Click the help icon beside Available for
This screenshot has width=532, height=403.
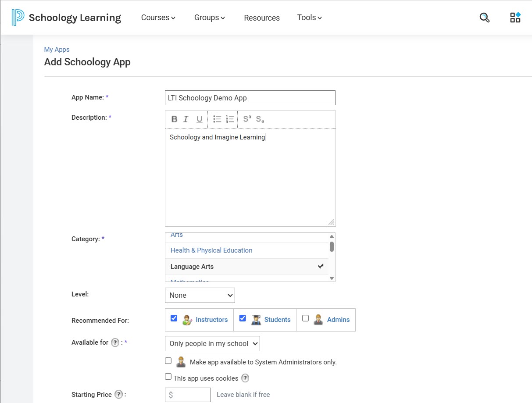click(115, 342)
